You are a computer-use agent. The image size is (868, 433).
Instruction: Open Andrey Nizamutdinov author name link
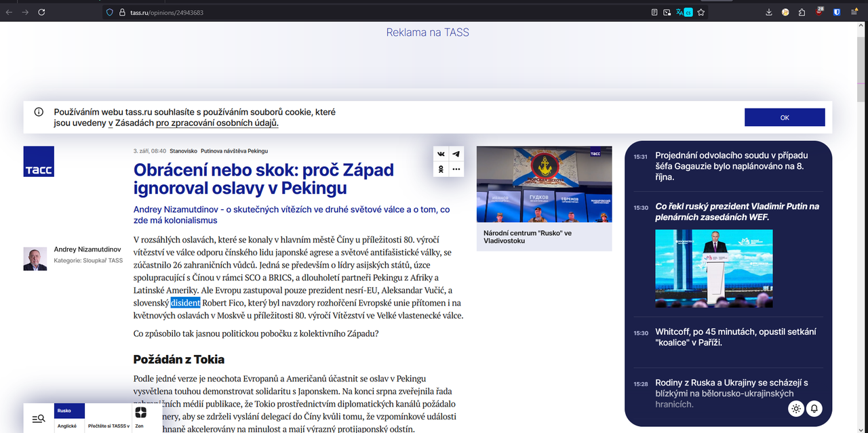tap(87, 250)
